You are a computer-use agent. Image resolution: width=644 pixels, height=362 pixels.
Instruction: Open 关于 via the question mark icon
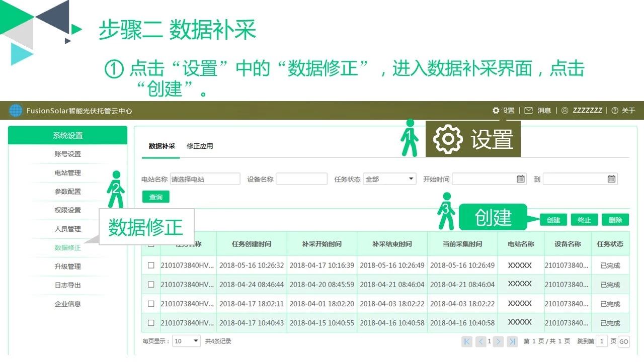[615, 110]
